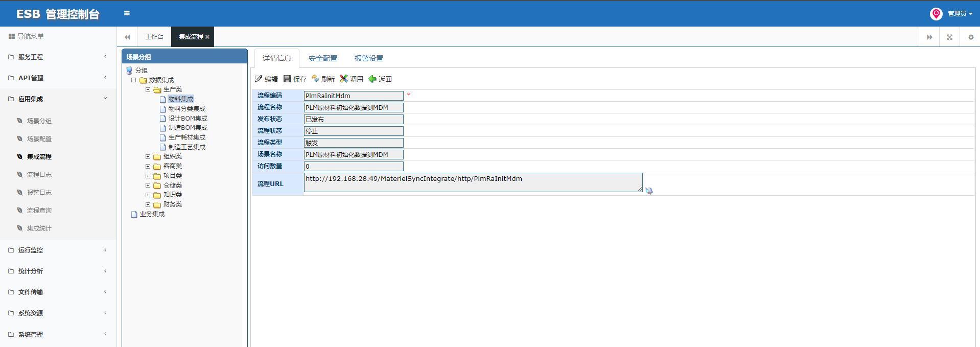Select 设计BOM集成 tree item
Screen dimensions: 980x347
(x=188, y=119)
